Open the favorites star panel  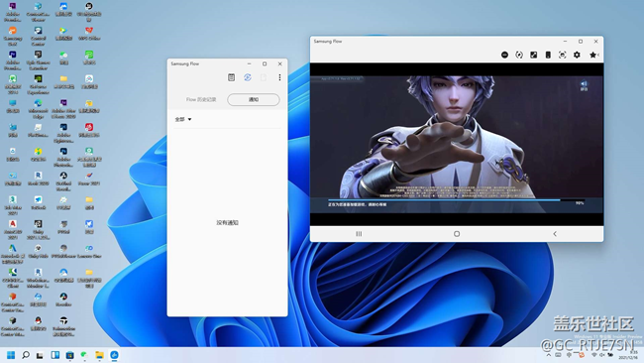coord(592,55)
